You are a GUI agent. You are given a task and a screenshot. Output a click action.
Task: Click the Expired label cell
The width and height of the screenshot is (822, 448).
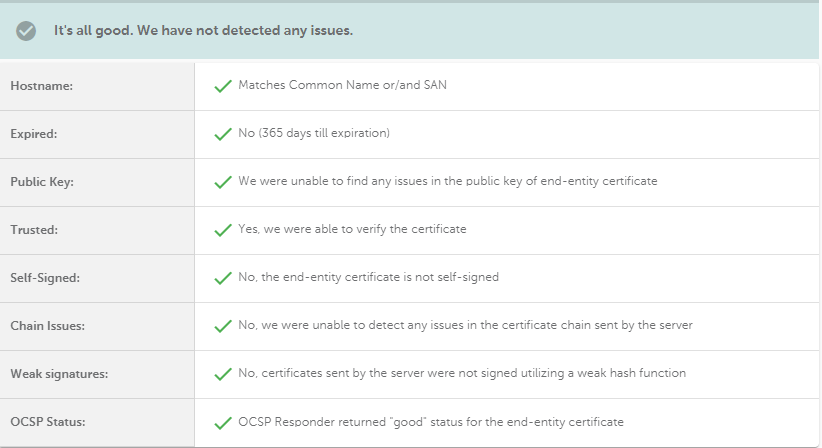click(x=97, y=134)
